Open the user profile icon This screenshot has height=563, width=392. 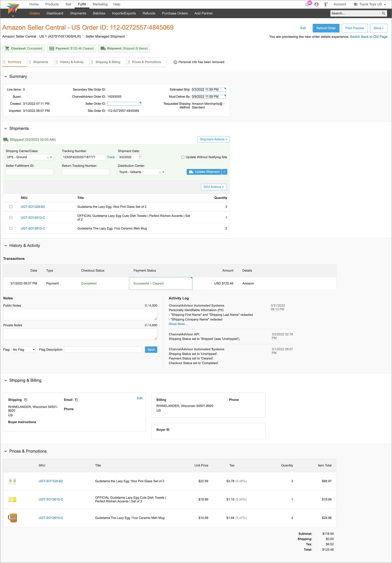316,4
